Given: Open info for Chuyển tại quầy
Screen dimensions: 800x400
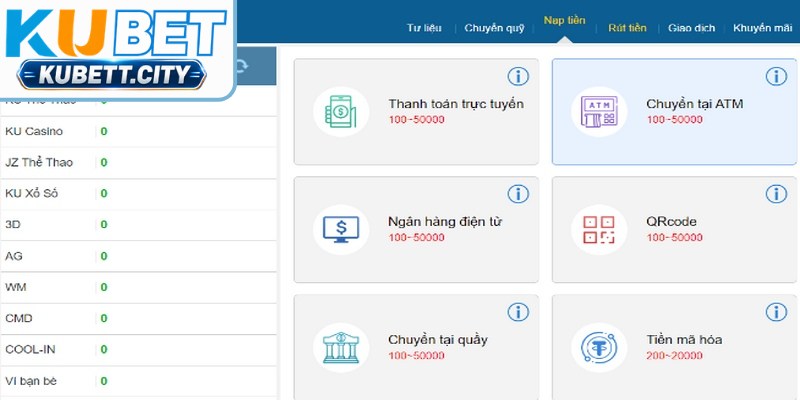Looking at the screenshot, I should [518, 312].
